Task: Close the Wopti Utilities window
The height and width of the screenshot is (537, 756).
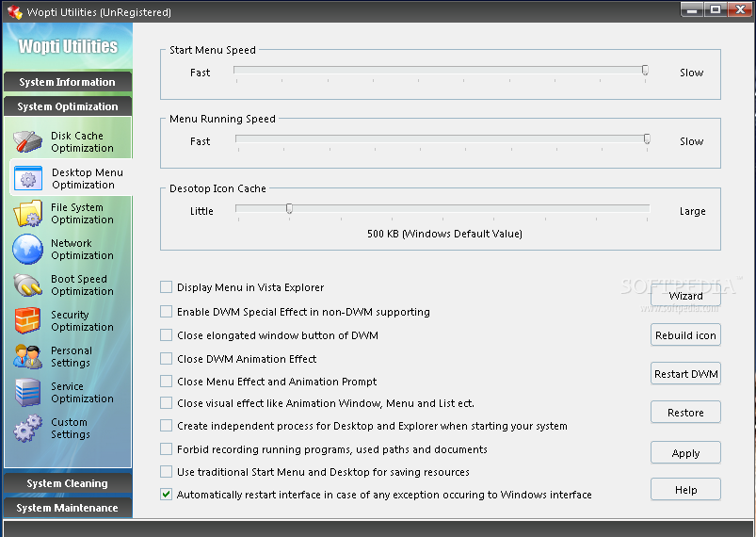Action: pyautogui.click(x=740, y=9)
